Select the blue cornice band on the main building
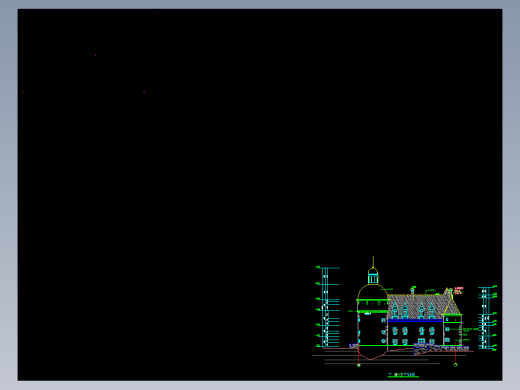 (415, 321)
